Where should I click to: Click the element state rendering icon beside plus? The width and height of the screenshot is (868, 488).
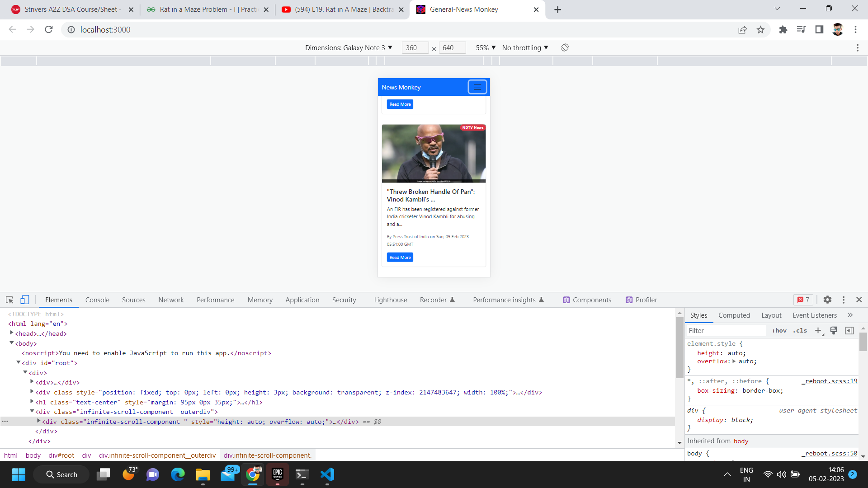point(834,330)
